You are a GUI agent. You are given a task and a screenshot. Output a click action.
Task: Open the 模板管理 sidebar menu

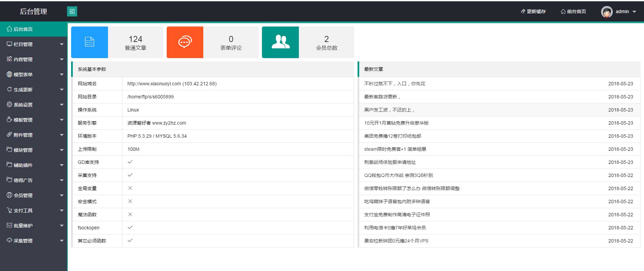point(23,120)
